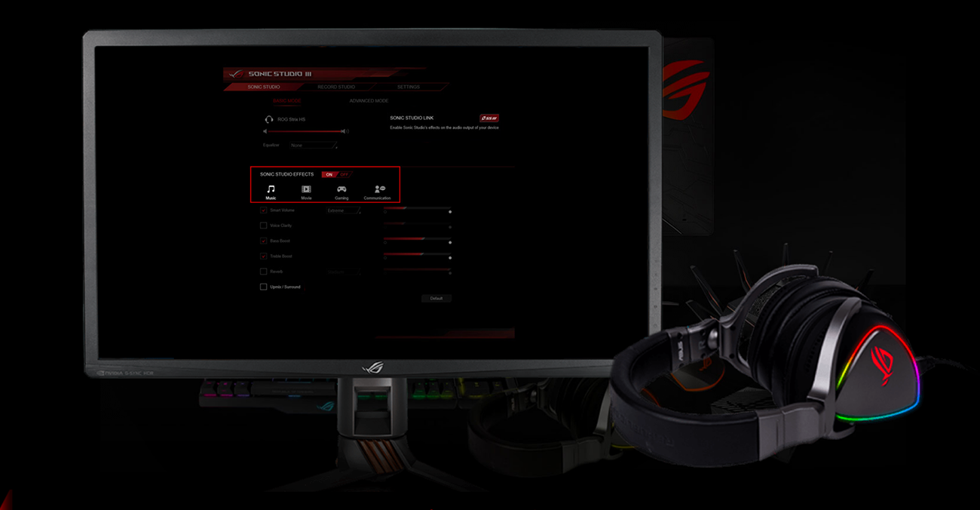The image size is (980, 510).
Task: Click the "SONIC STUDIO LINK" heading
Action: coord(412,118)
